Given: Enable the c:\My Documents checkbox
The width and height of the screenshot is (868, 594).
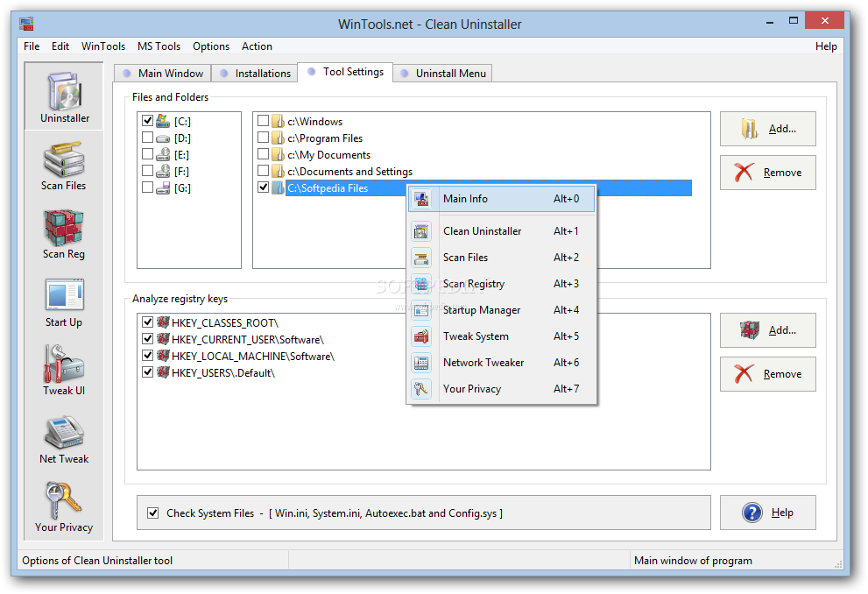Looking at the screenshot, I should [x=263, y=153].
